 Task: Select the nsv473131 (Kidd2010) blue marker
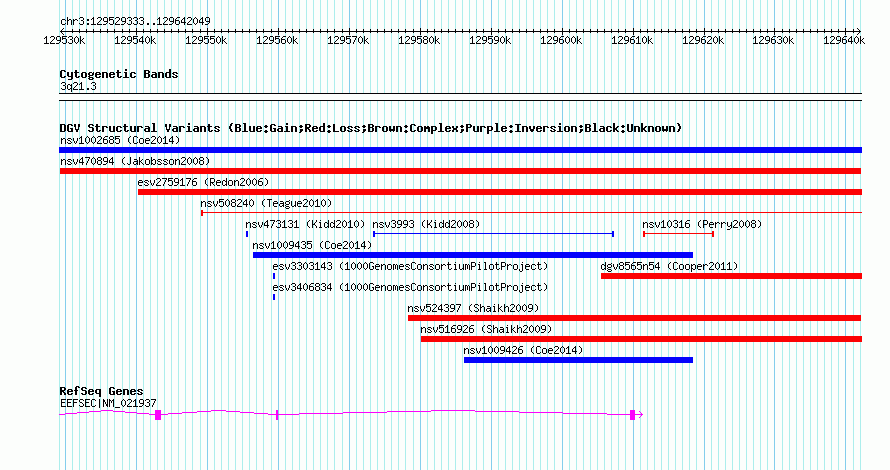tap(247, 234)
